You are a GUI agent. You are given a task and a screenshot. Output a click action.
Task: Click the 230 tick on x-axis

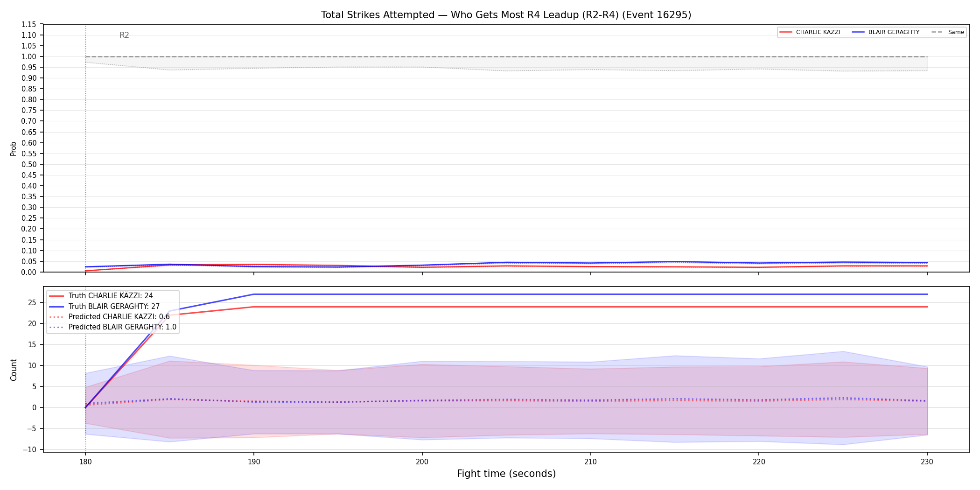927,462
